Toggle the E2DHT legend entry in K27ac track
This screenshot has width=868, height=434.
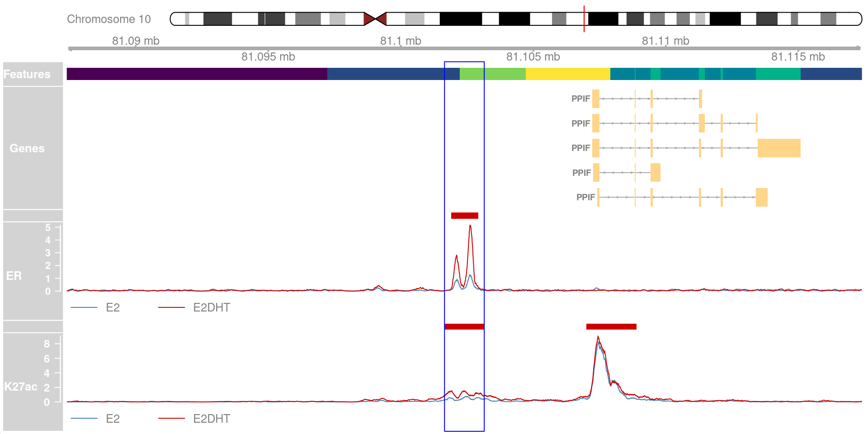[194, 419]
